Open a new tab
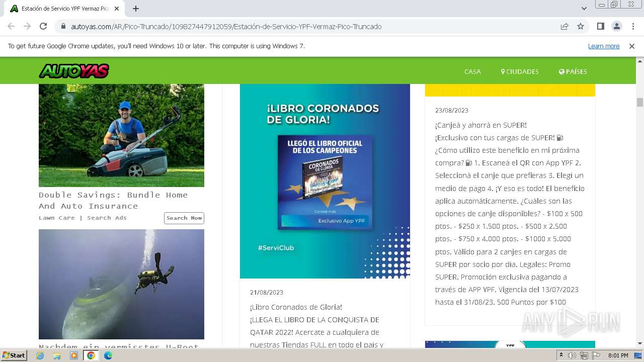Screen dimensions: 644x362 [x=136, y=9]
